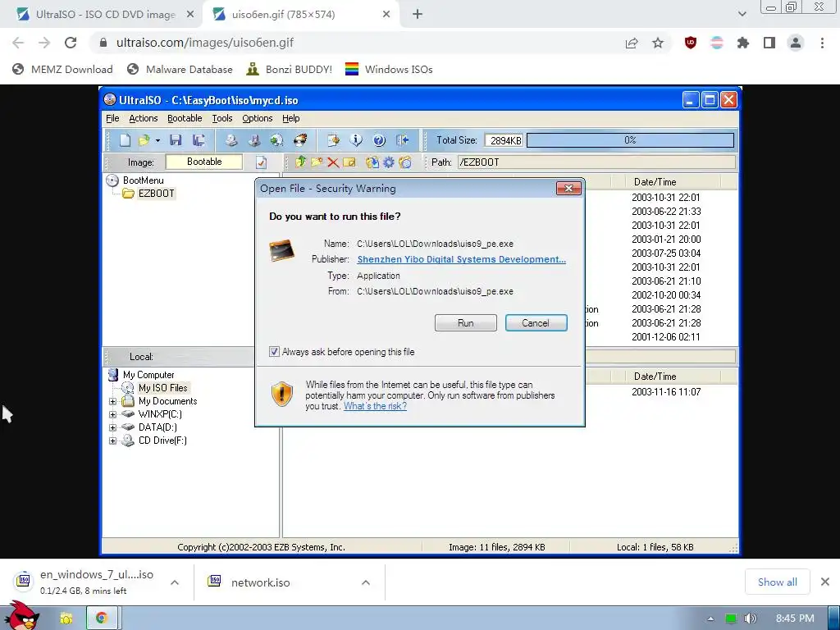Expand CD Drive(F:) tree node
This screenshot has width=840, height=630.
(x=112, y=441)
